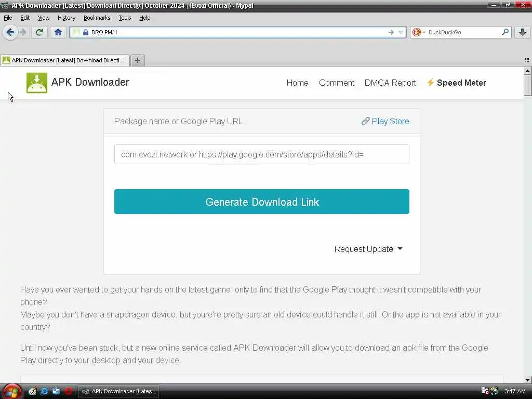Open the View menu
This screenshot has width=532, height=399.
point(44,18)
